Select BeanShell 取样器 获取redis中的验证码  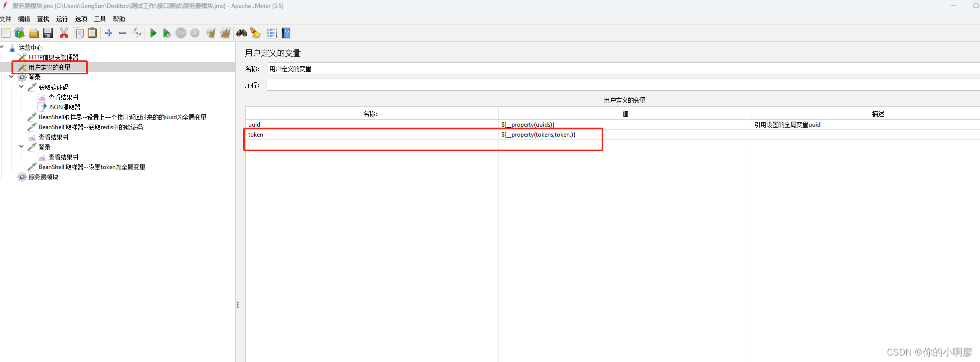[91, 127]
